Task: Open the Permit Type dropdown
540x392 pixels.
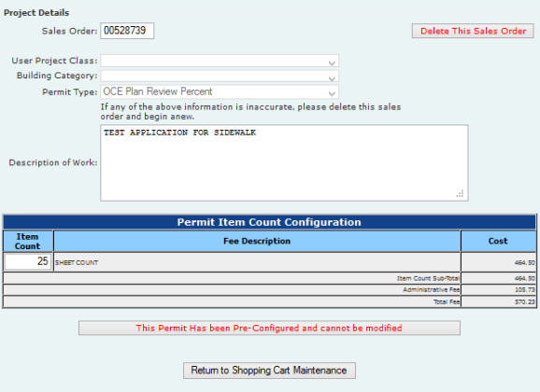Action: [220, 91]
